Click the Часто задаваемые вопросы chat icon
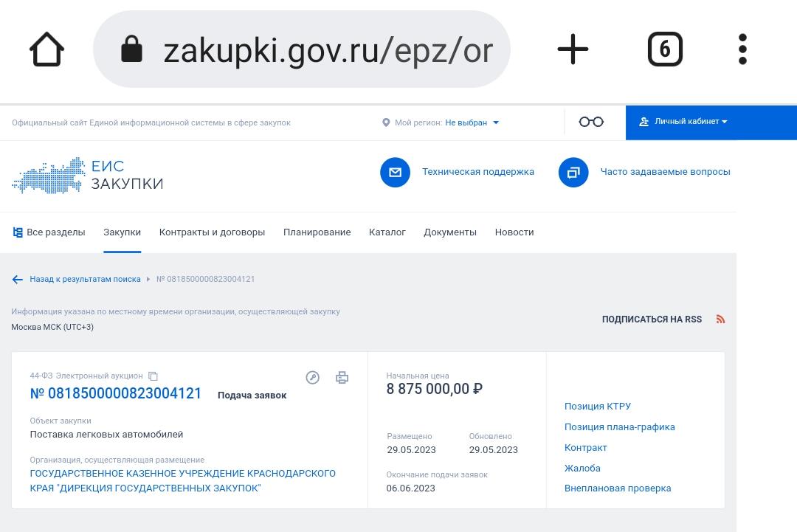797x532 pixels. pos(574,172)
